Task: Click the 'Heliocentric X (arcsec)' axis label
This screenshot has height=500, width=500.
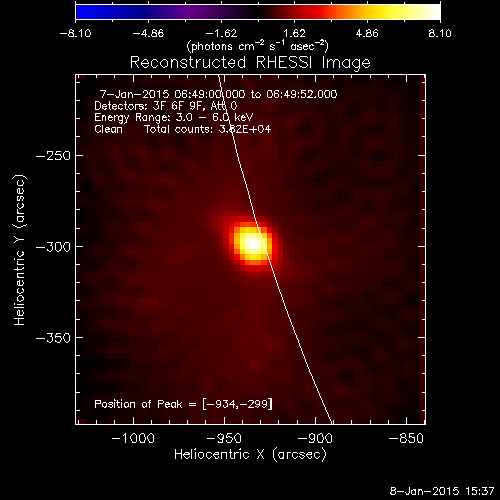Action: coord(250,455)
